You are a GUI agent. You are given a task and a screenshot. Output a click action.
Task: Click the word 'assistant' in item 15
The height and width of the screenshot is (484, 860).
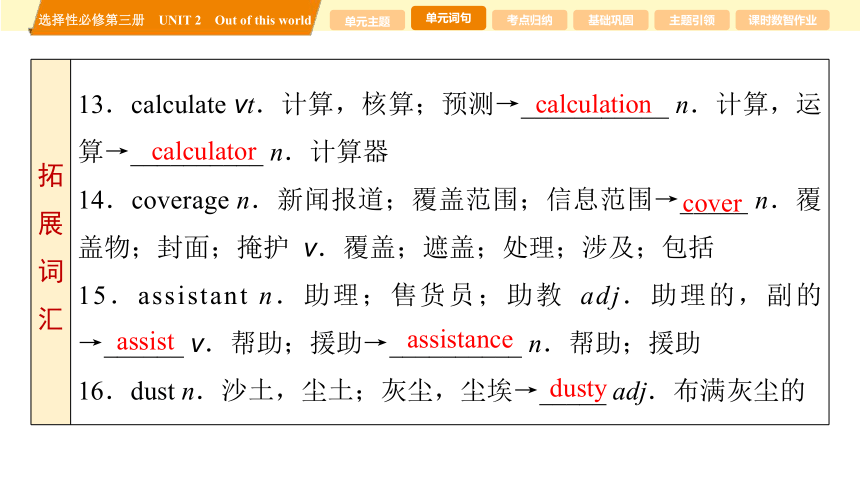[193, 296]
